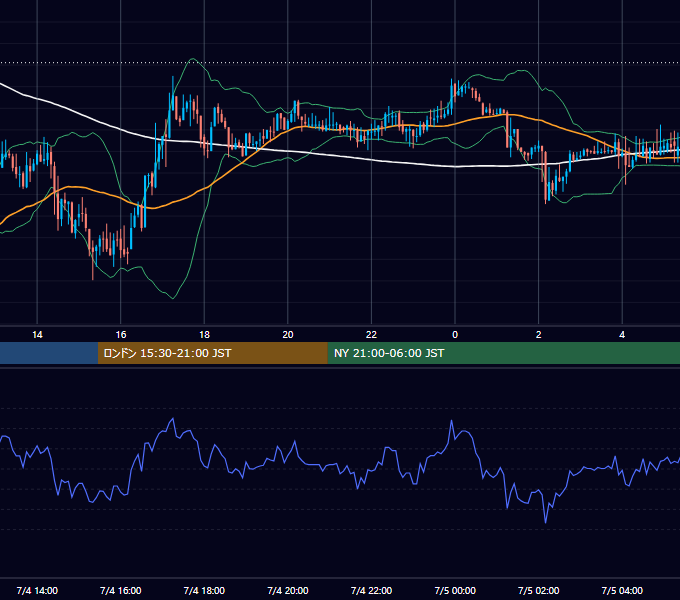Click the 7/5 02:00 time label

[x=539, y=590]
